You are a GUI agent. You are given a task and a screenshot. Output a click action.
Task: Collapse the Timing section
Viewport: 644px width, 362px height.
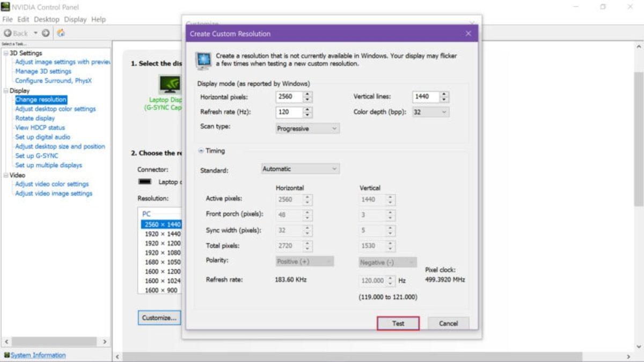pos(201,151)
